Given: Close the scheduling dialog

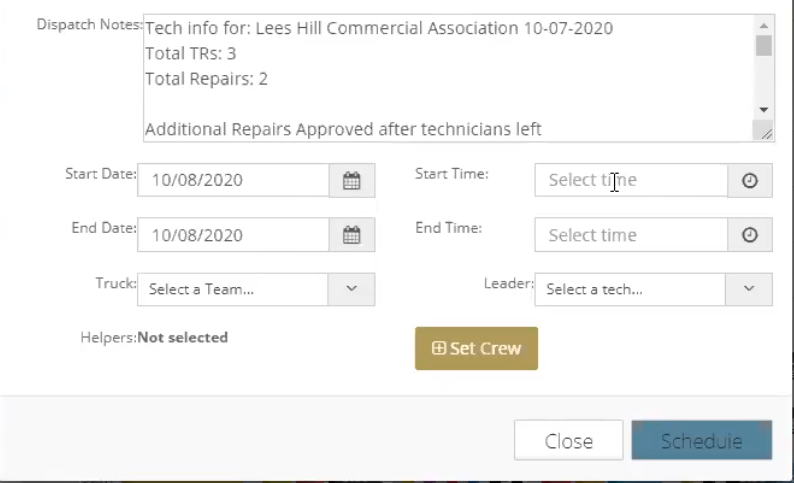Looking at the screenshot, I should point(568,441).
